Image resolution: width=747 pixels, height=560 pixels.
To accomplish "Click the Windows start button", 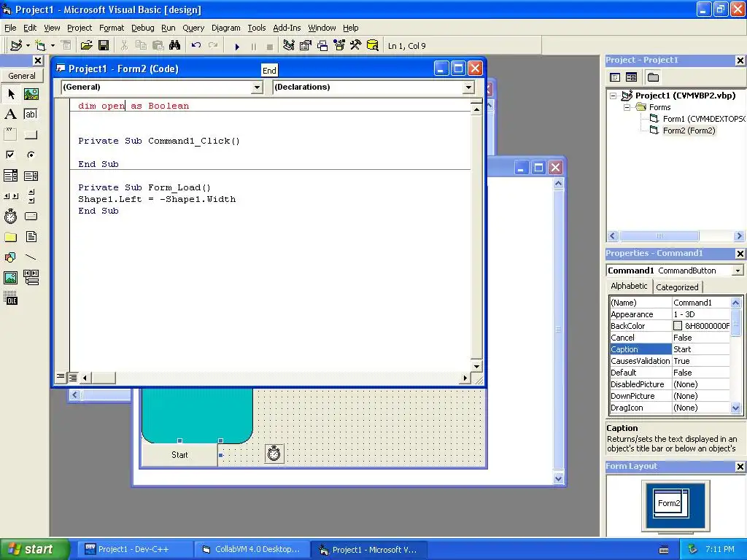I will point(35,549).
